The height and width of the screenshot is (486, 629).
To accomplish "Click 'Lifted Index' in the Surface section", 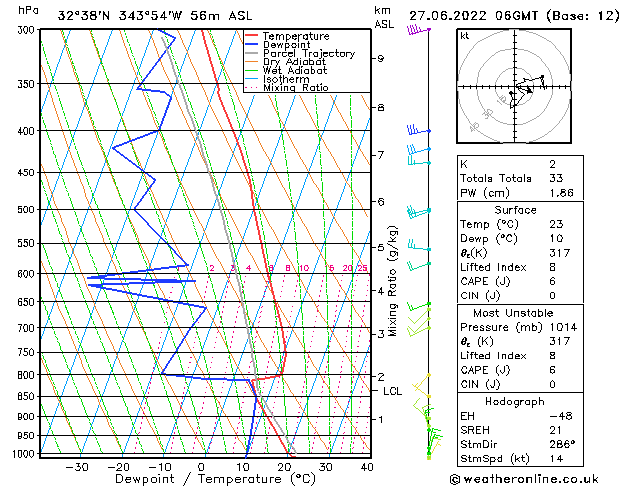I will 493,267.
